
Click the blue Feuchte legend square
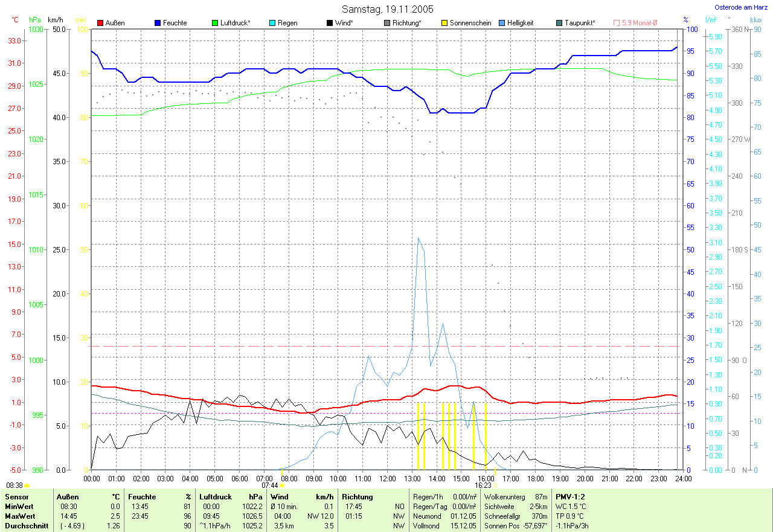(158, 23)
